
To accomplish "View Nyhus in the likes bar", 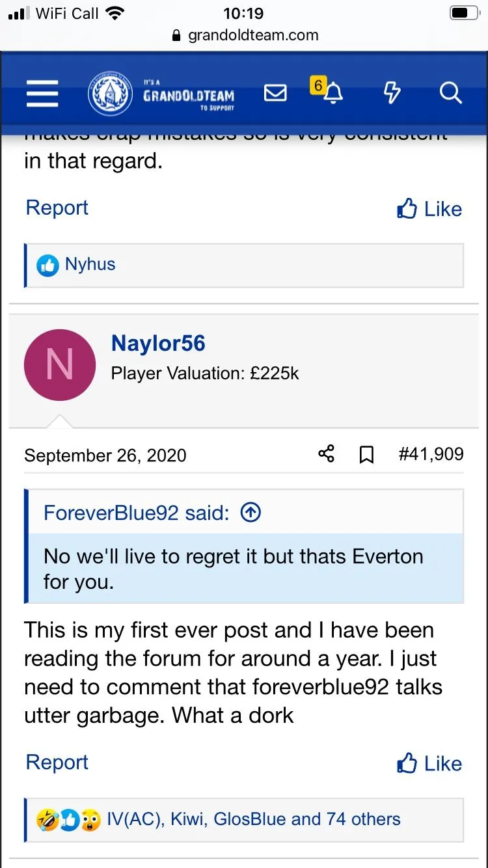I will (90, 264).
